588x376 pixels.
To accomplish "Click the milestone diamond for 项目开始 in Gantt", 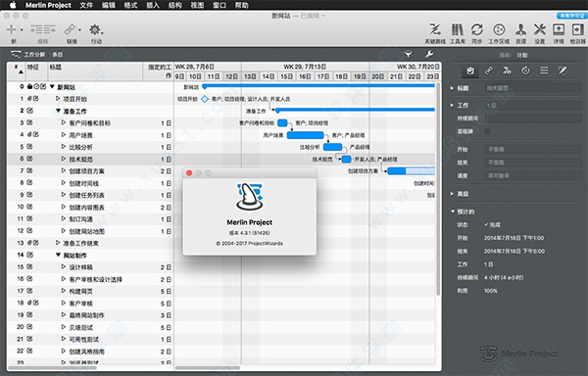I will (205, 99).
